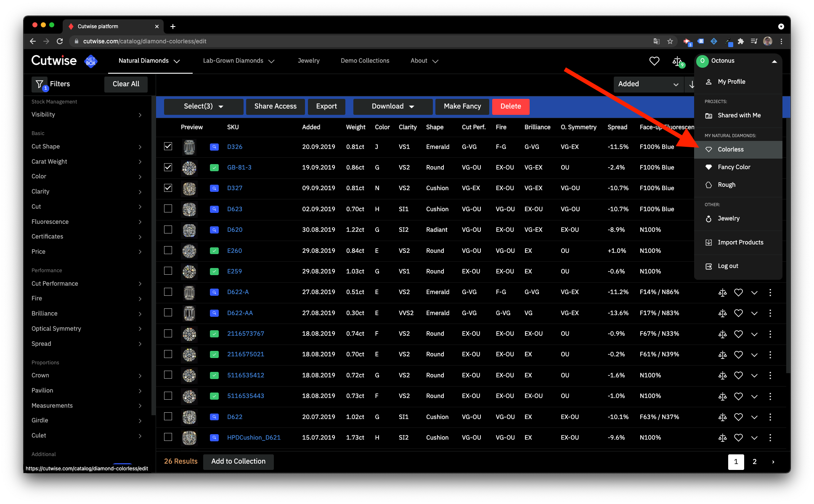Open the favorites heart icon in header
814x504 pixels.
(x=654, y=61)
